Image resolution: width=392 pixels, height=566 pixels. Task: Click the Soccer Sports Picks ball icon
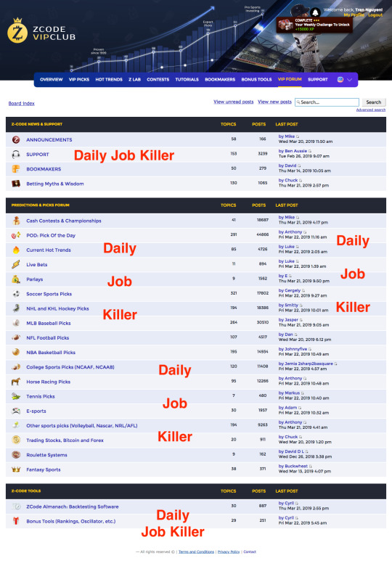coord(16,294)
